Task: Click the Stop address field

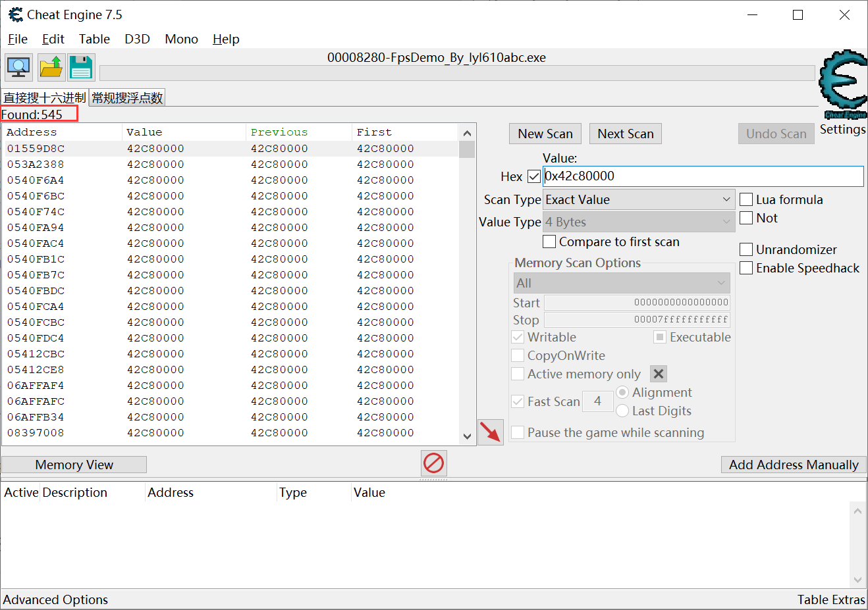Action: coord(637,319)
